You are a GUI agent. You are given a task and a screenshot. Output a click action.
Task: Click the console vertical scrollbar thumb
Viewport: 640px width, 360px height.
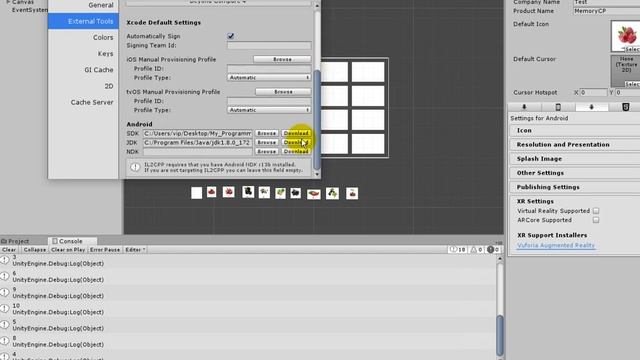500,335
